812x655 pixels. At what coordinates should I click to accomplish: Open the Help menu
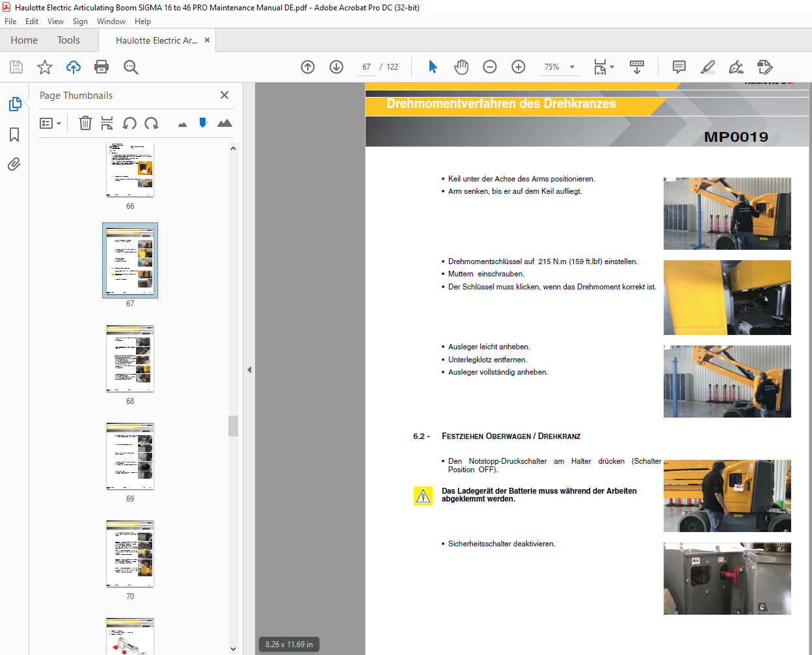[142, 21]
